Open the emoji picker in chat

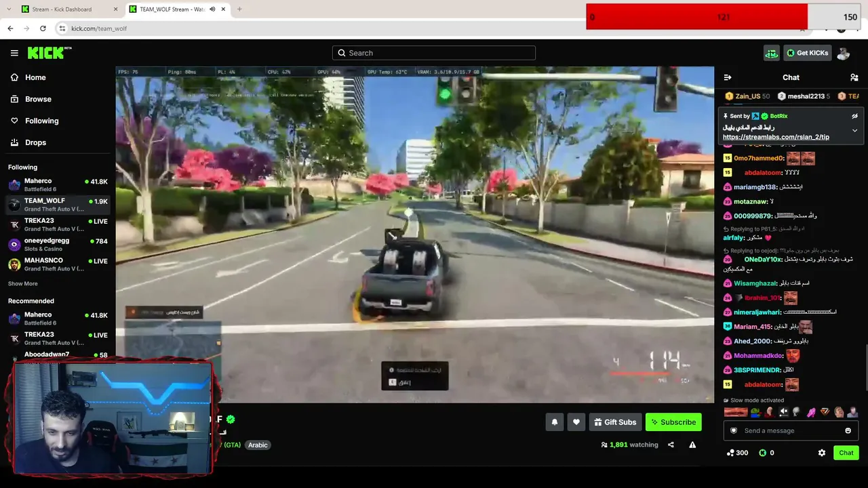pos(848,430)
